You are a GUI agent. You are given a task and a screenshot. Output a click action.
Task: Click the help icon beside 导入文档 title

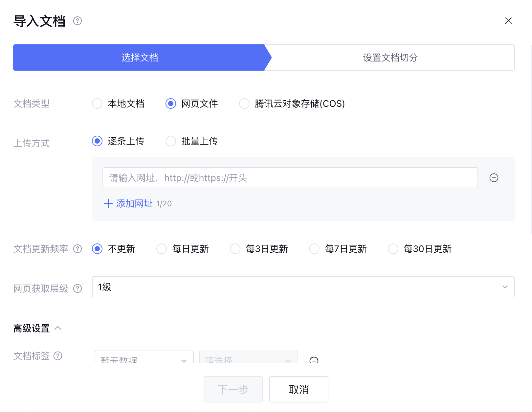tap(78, 21)
